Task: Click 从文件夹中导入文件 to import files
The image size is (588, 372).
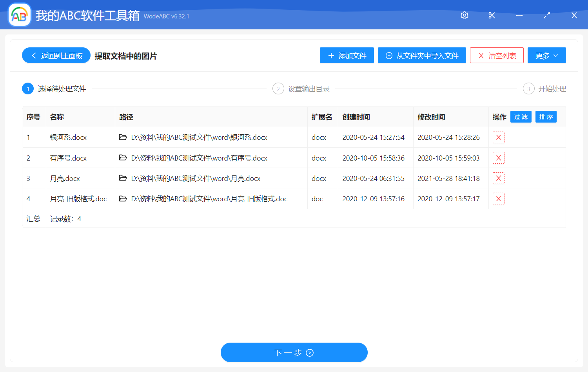Action: point(421,55)
